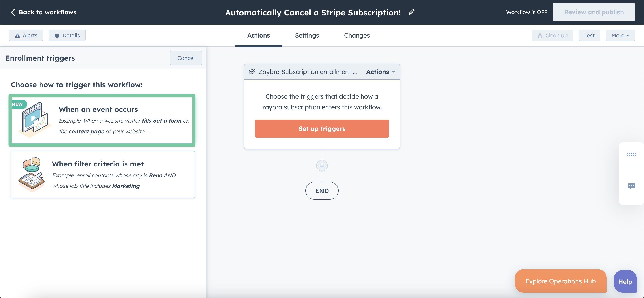Expand the trigger card Actions dropdown

coord(381,72)
